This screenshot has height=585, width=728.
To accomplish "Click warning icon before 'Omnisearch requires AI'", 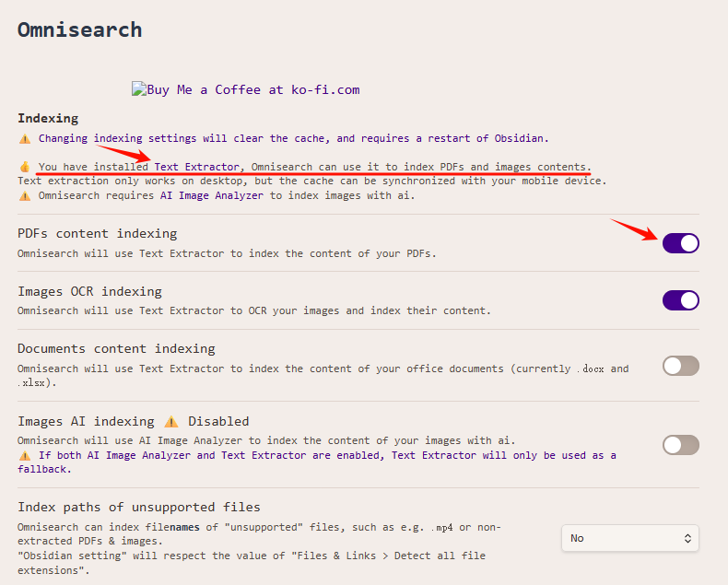I will pyautogui.click(x=25, y=195).
